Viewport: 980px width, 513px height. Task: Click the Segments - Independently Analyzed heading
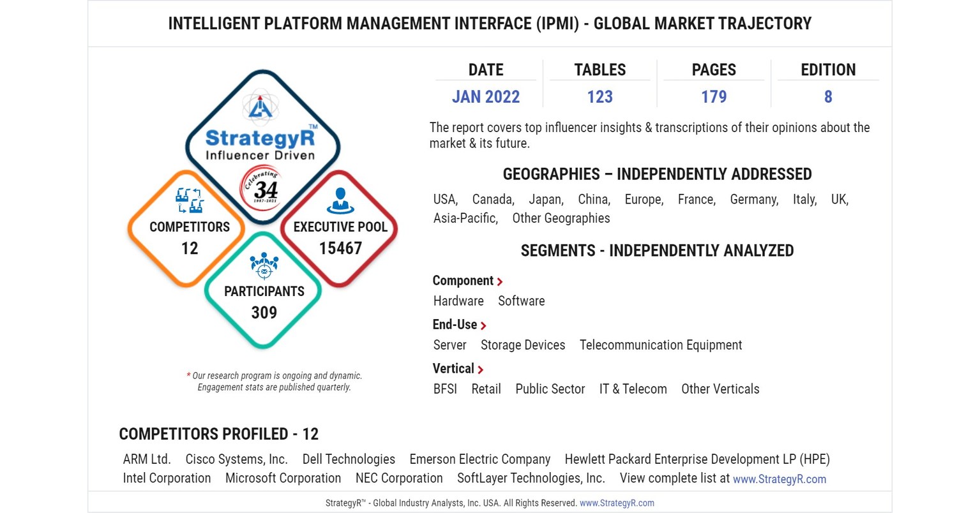(657, 251)
